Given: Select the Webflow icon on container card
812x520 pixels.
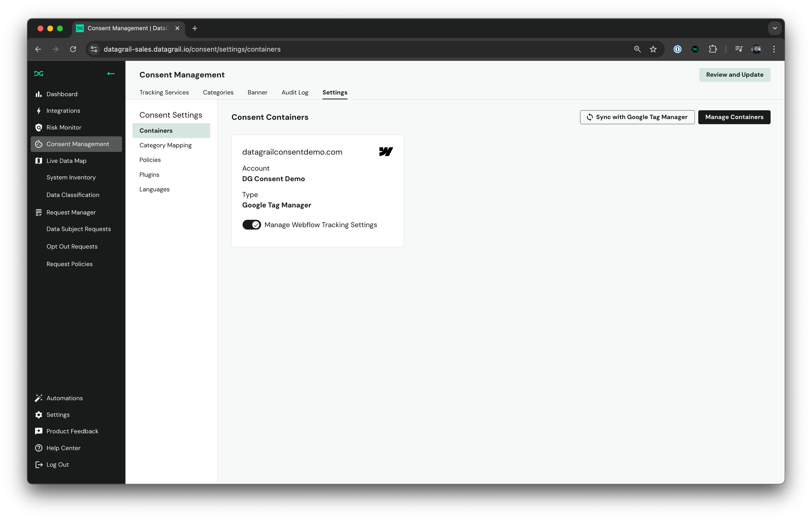Looking at the screenshot, I should (x=386, y=151).
